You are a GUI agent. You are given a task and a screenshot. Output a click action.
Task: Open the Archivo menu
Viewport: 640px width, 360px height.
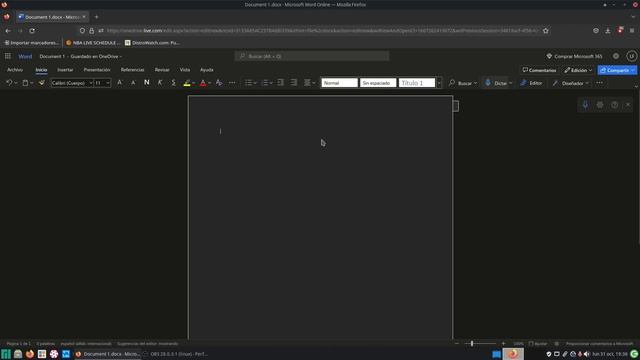click(x=15, y=70)
